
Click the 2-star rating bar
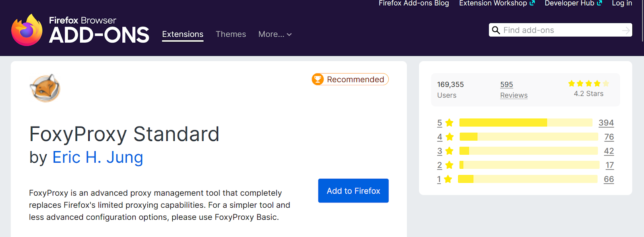(x=529, y=165)
